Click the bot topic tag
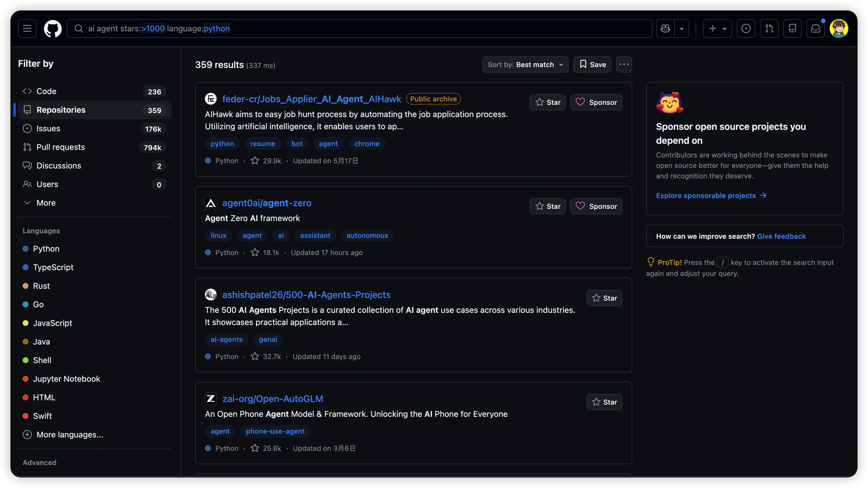The image size is (868, 488). [297, 143]
